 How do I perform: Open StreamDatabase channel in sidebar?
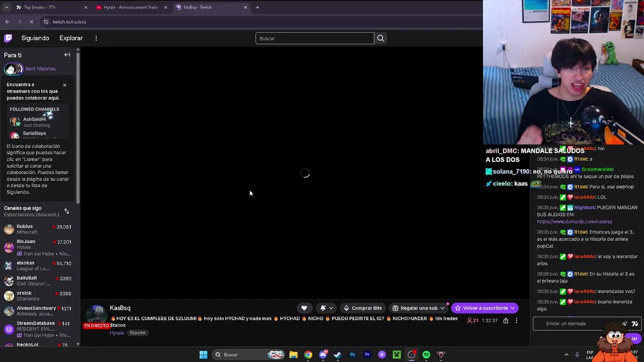pos(38,329)
